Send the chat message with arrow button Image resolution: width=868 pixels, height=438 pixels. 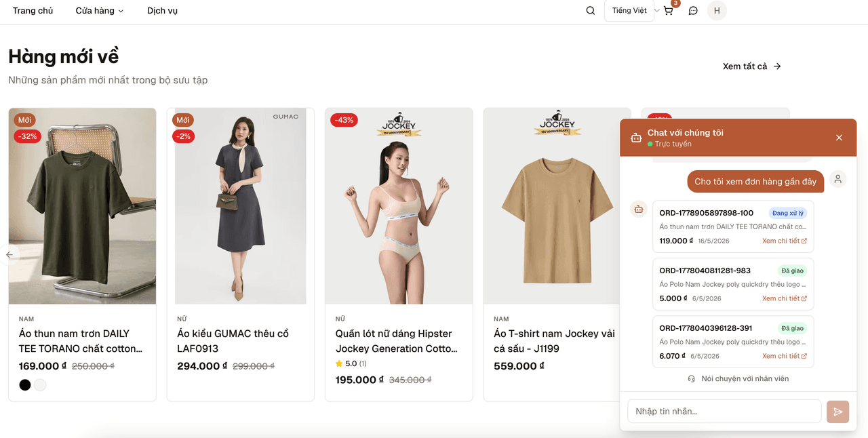tap(837, 412)
